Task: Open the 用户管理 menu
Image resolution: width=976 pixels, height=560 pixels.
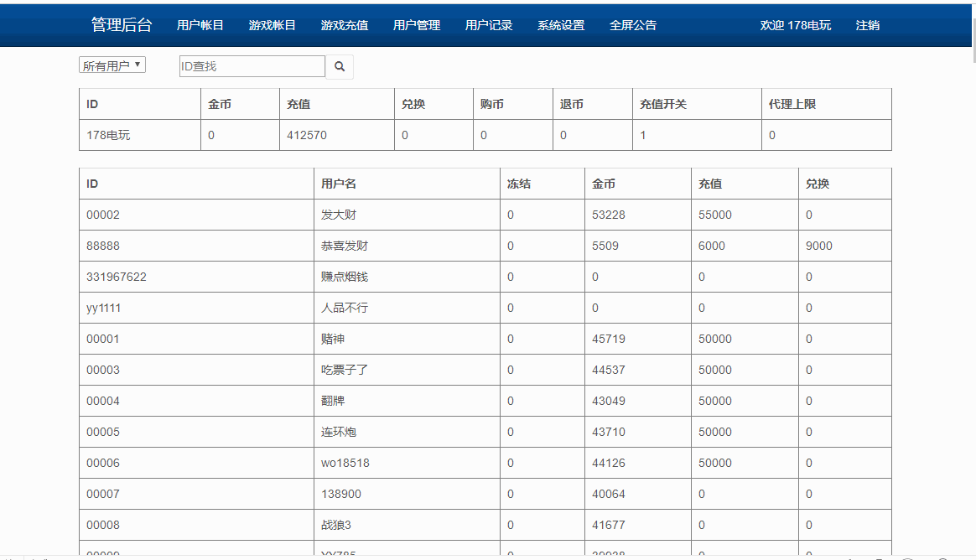Action: point(416,25)
